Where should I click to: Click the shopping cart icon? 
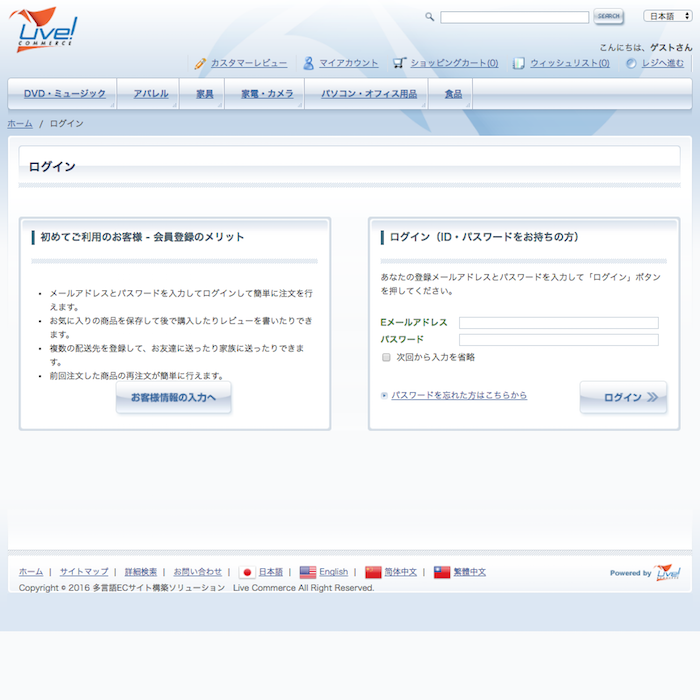399,63
